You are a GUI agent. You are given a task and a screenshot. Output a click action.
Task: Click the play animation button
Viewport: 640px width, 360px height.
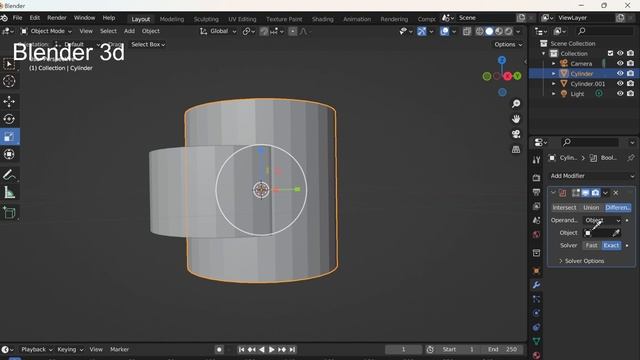click(x=271, y=349)
